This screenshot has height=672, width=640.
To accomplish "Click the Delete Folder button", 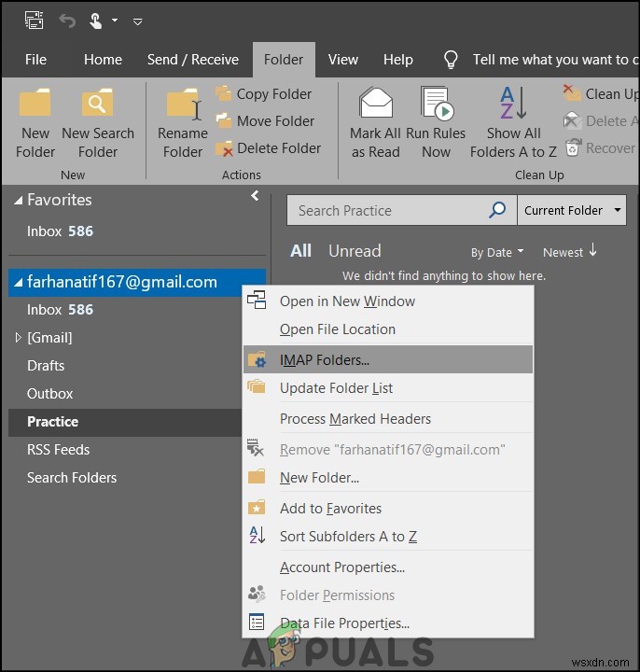I will coord(268,148).
